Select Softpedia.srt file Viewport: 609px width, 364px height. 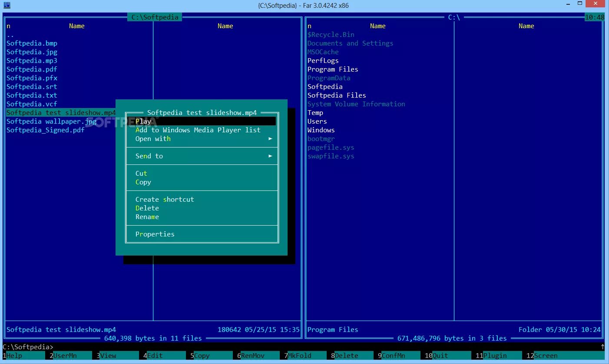32,87
